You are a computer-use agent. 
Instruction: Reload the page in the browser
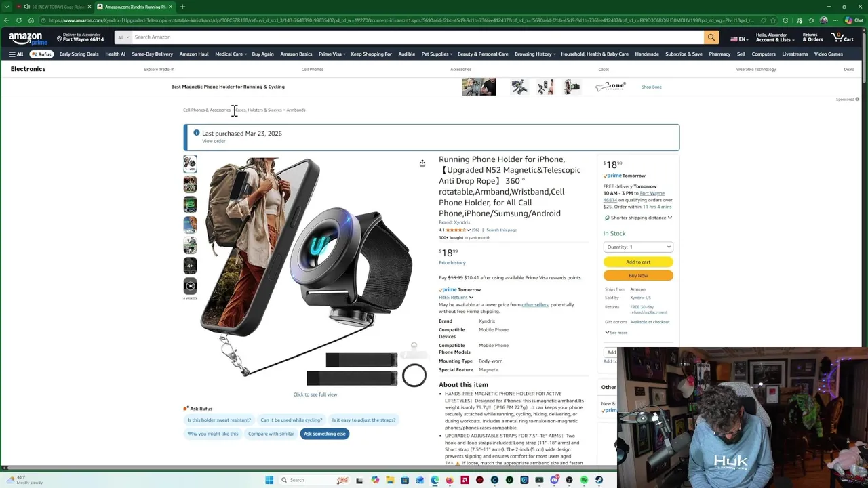pyautogui.click(x=19, y=20)
